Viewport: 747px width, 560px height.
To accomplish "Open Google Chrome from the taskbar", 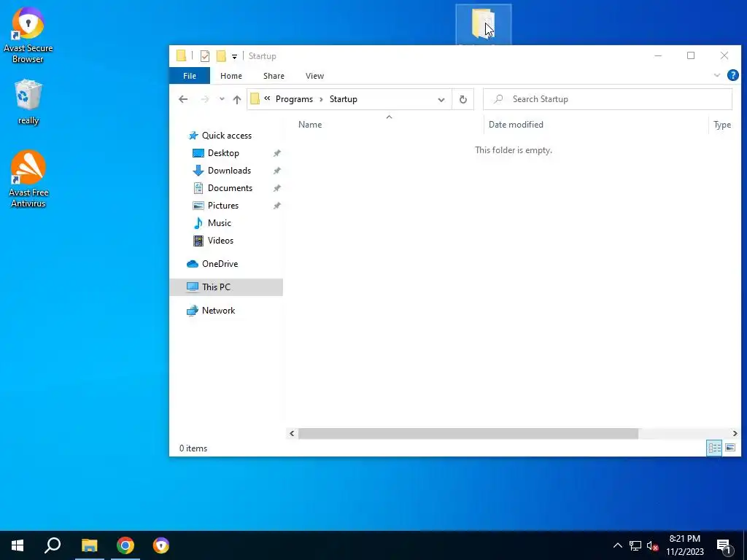I will click(125, 545).
